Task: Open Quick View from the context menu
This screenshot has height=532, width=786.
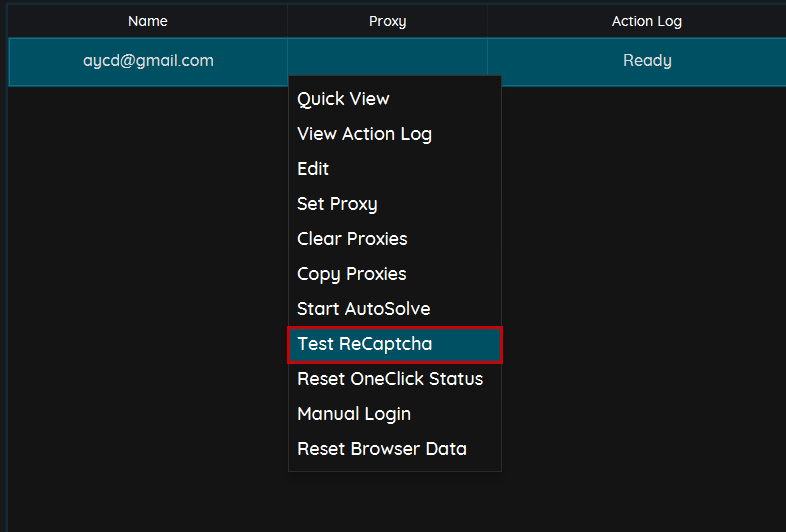Action: (343, 99)
